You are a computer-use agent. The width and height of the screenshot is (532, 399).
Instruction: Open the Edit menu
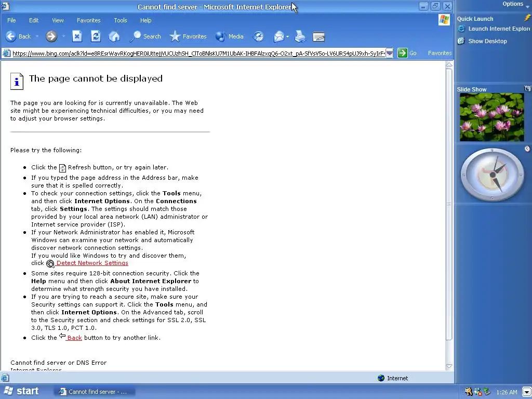click(34, 20)
